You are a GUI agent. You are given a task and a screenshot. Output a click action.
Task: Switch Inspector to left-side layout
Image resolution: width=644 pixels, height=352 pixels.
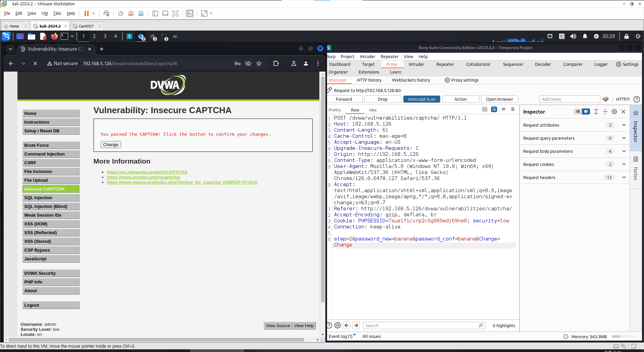(x=578, y=112)
